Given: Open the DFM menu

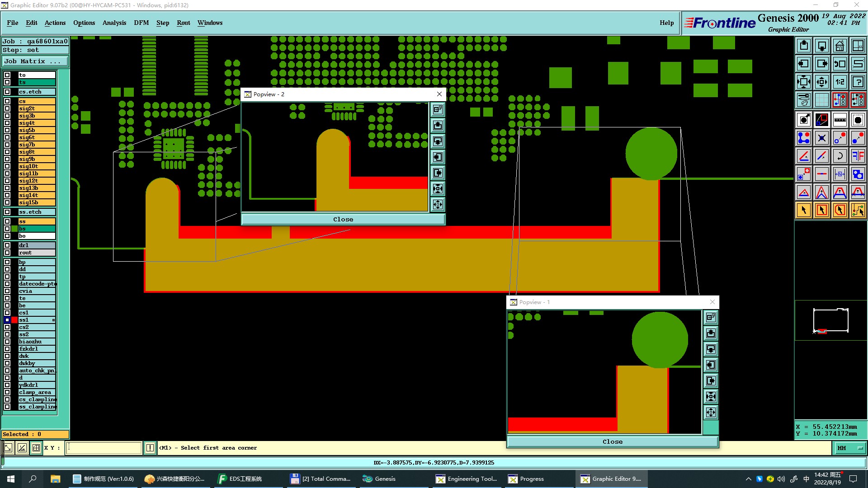Looking at the screenshot, I should coord(141,23).
